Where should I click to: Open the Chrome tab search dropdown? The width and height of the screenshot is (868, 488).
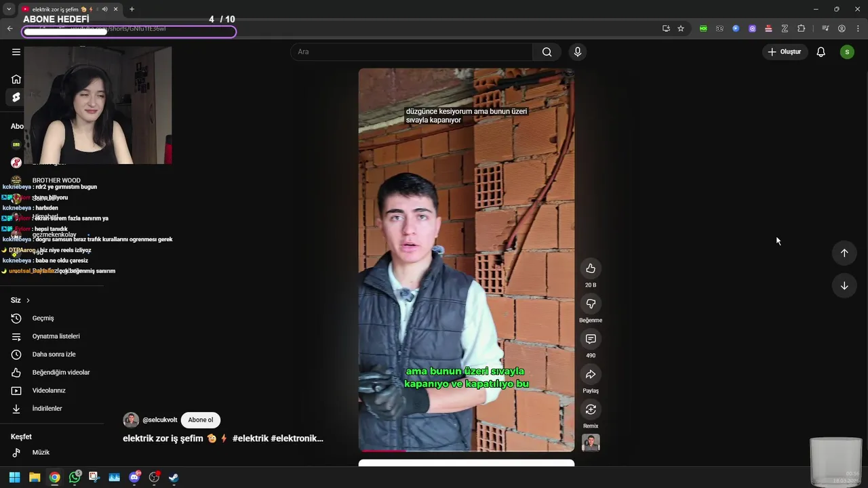[9, 9]
